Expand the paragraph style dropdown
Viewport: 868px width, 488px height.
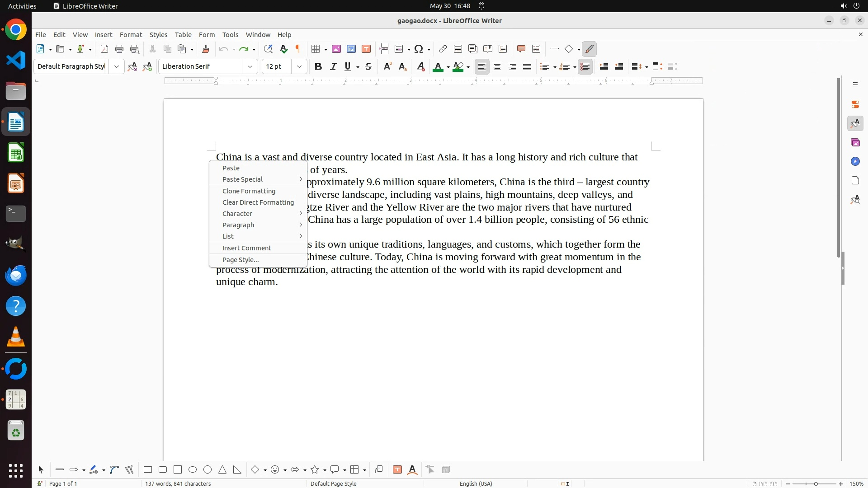(x=117, y=67)
